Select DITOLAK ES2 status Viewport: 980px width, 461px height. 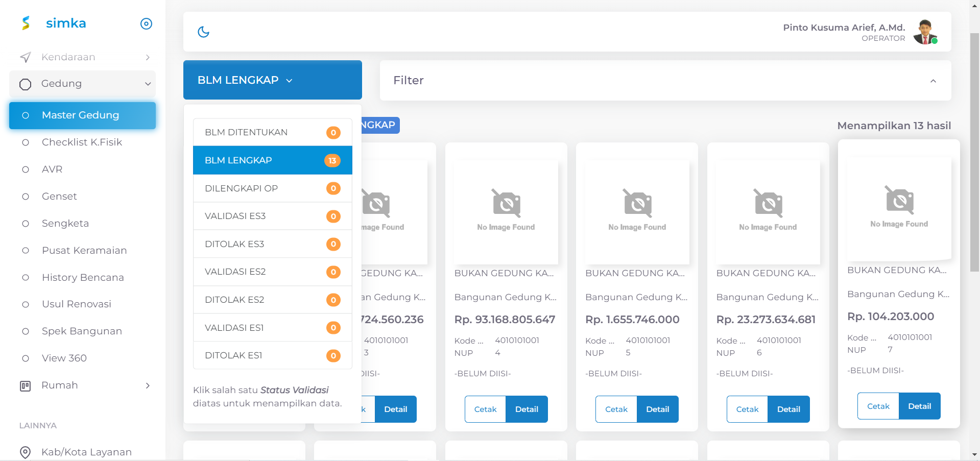click(273, 300)
